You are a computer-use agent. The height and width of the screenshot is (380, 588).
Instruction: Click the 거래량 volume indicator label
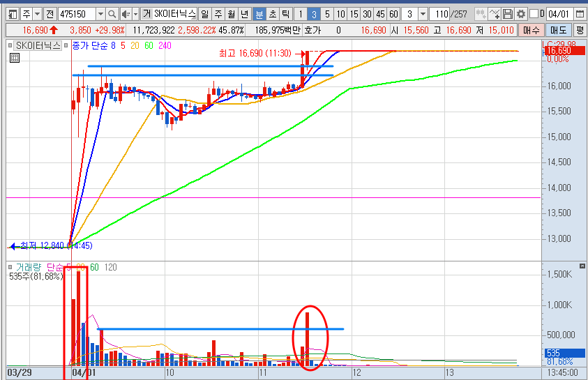pyautogui.click(x=29, y=267)
